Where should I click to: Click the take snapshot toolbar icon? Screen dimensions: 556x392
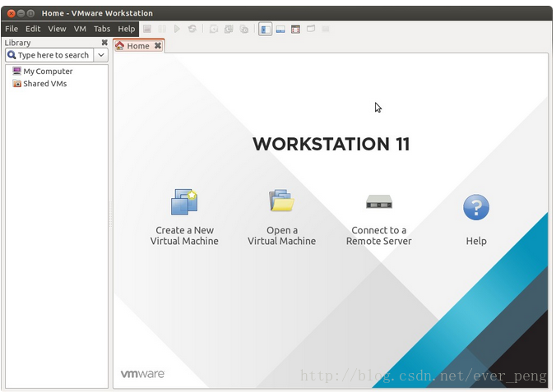pos(214,29)
